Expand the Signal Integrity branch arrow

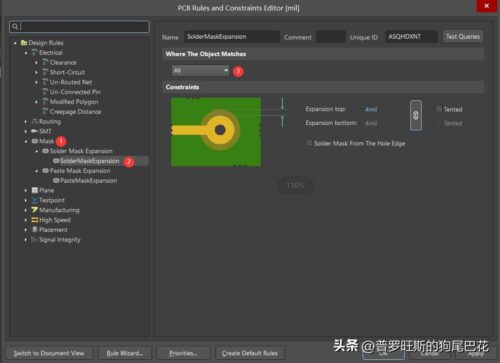[26, 240]
